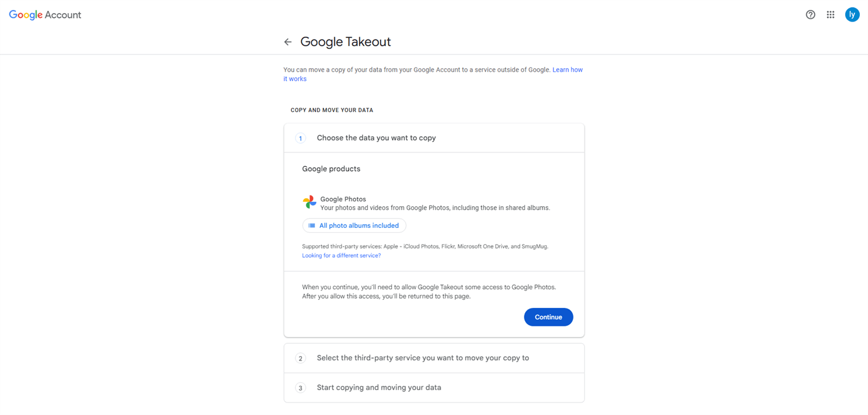The image size is (868, 415).
Task: Click the "Google products" heading
Action: pyautogui.click(x=331, y=168)
